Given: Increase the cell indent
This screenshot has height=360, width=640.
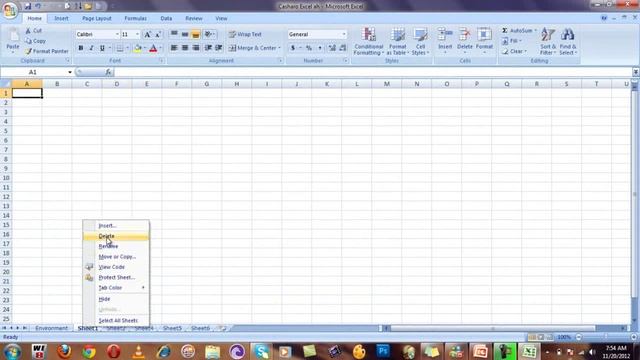Looking at the screenshot, I should 219,48.
